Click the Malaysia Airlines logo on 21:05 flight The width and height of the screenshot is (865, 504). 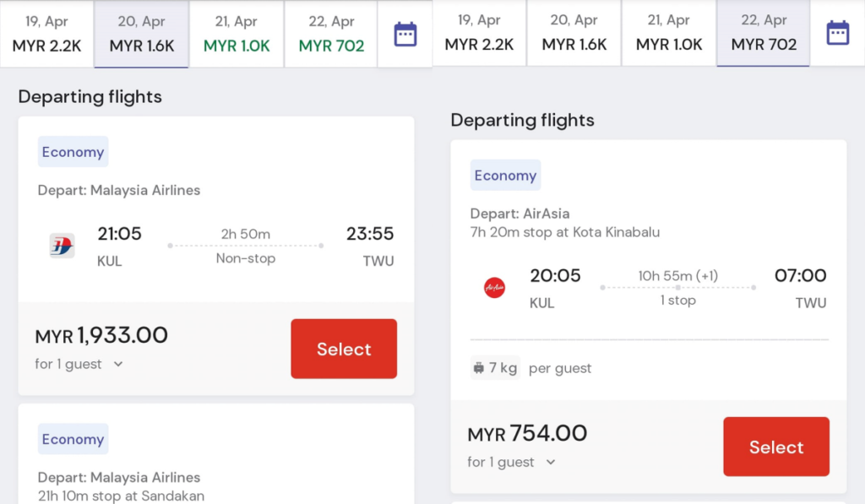pyautogui.click(x=62, y=246)
